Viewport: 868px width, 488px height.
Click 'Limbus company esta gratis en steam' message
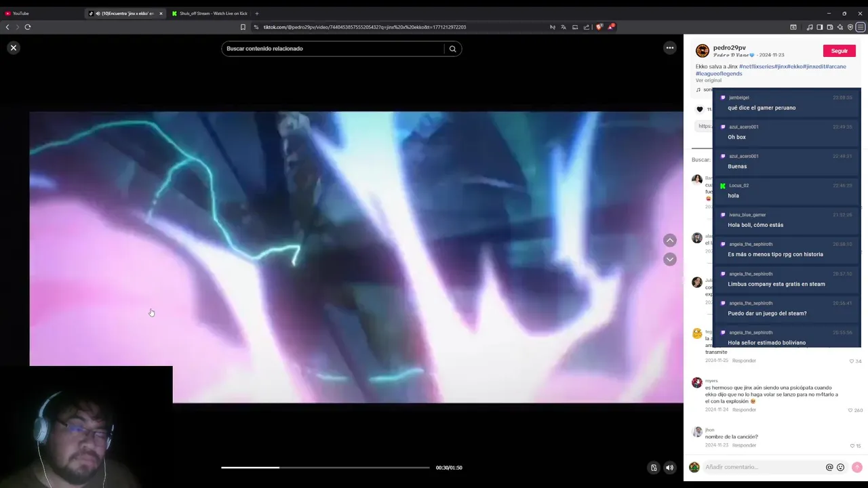click(x=776, y=284)
